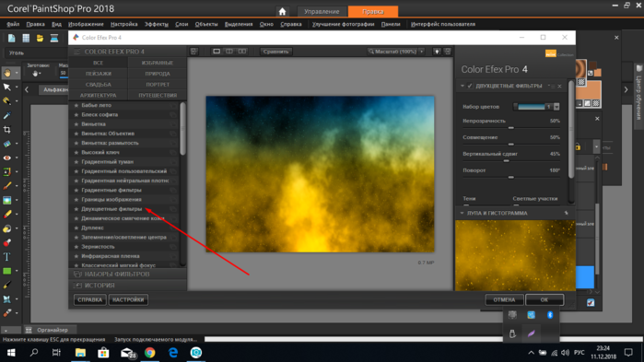Pin the Лупа и гистограмма loupe
Viewport: 644px width, 362px height.
tap(567, 213)
